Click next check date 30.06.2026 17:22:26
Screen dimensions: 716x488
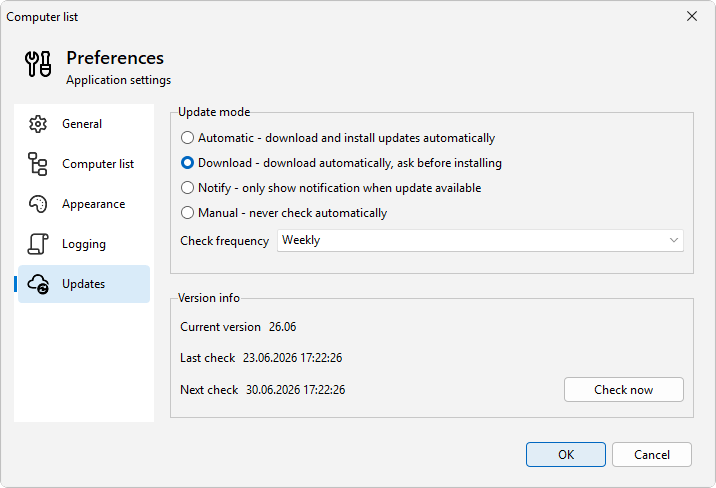295,390
